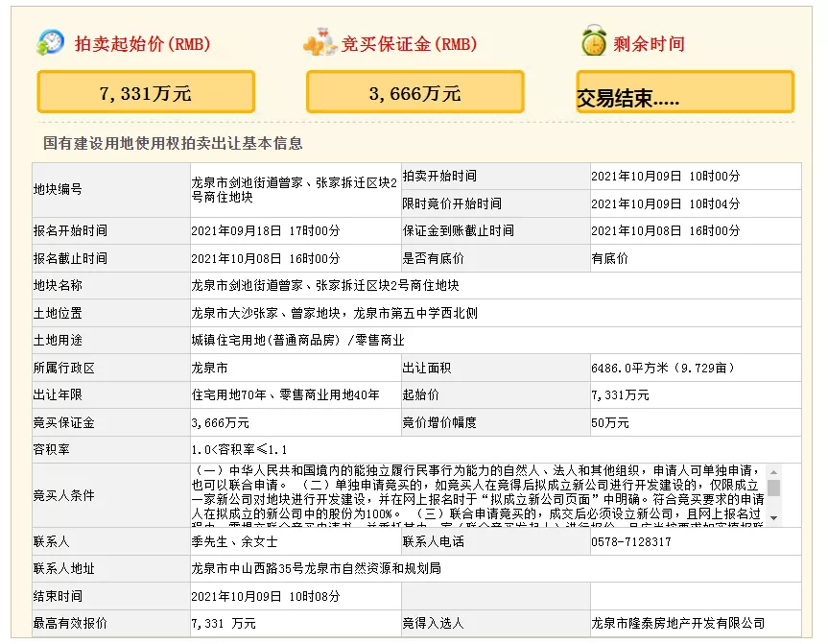Click the 土地位置 label
828x644 pixels.
58,313
